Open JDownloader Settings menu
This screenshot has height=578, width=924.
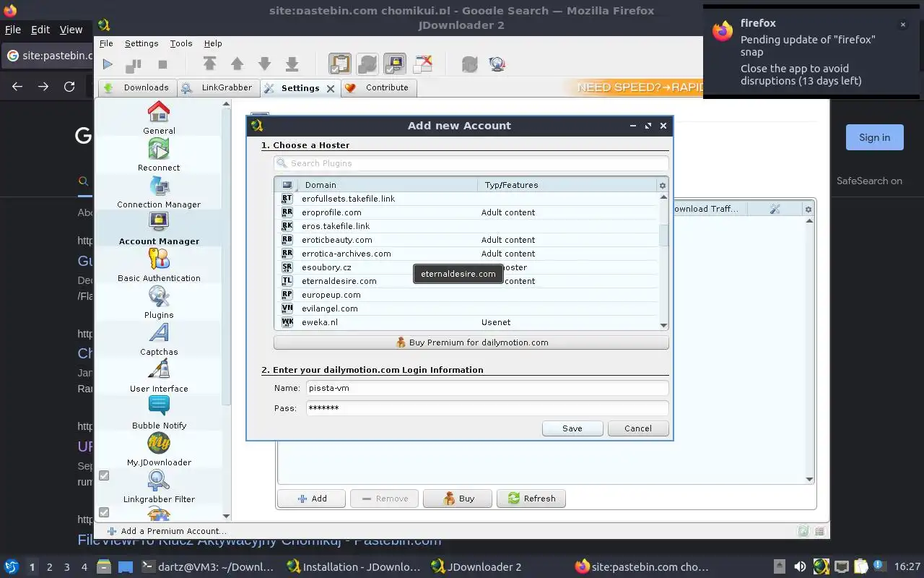click(141, 43)
